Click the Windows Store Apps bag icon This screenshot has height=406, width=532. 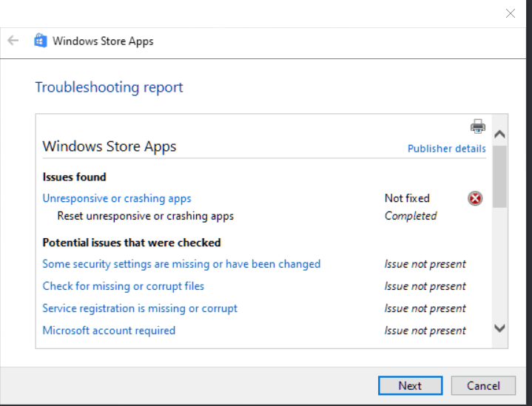(41, 41)
